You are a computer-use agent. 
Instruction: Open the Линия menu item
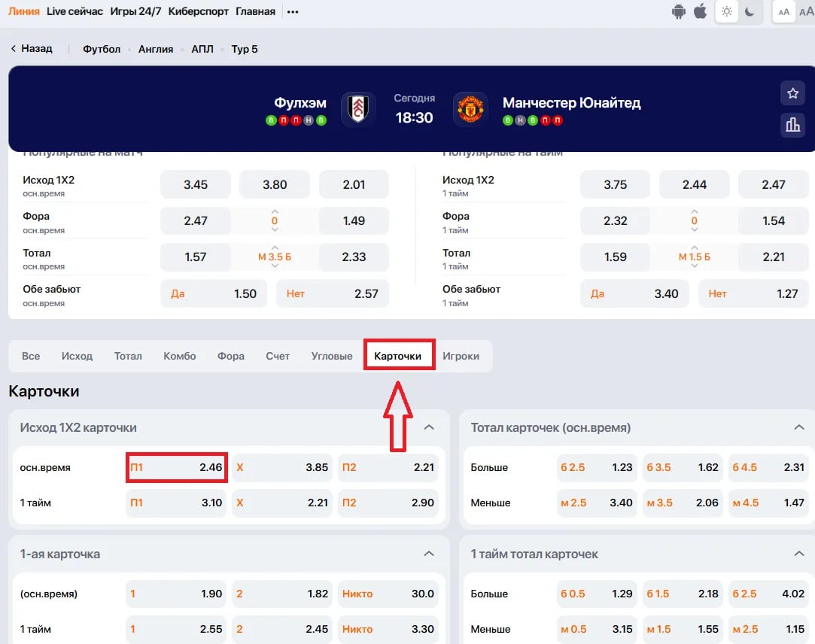[x=23, y=11]
